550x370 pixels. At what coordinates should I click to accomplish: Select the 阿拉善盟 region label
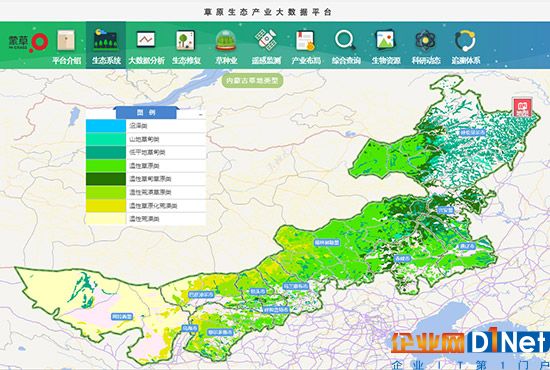click(x=122, y=317)
